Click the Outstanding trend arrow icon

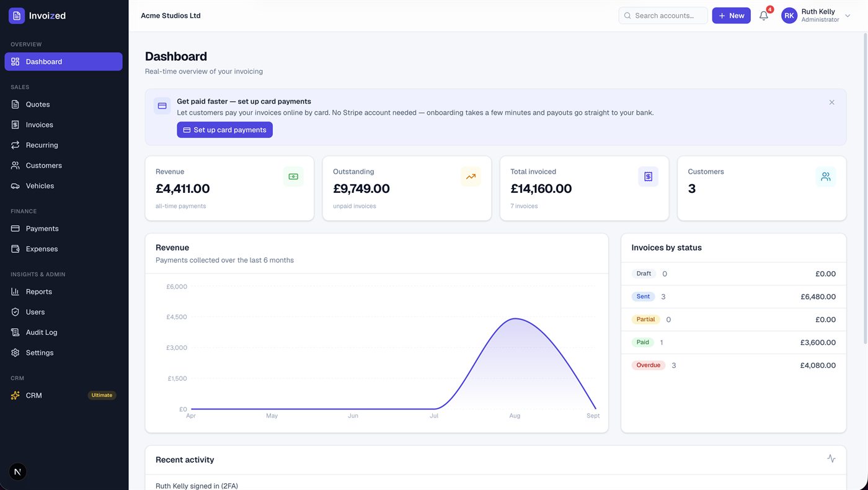tap(471, 177)
